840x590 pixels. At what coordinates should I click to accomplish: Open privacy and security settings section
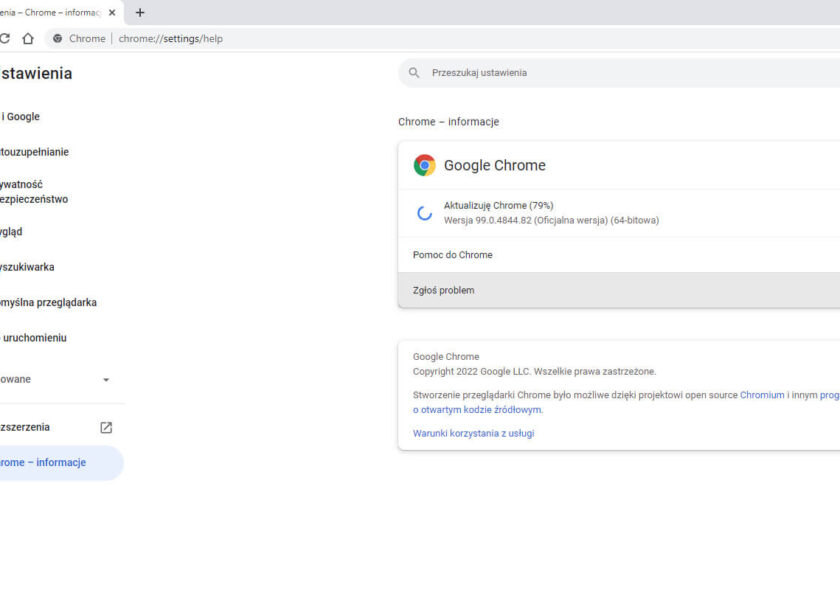coord(34,191)
